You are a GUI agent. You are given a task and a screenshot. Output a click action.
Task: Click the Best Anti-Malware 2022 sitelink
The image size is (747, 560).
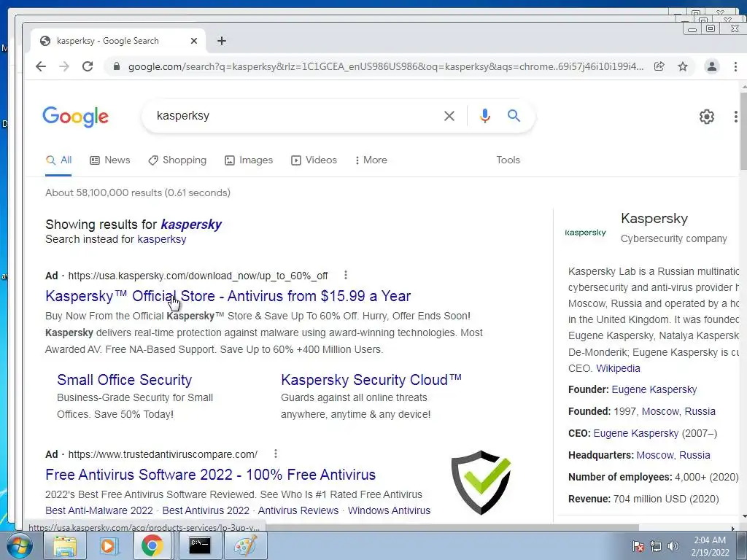[x=99, y=510]
